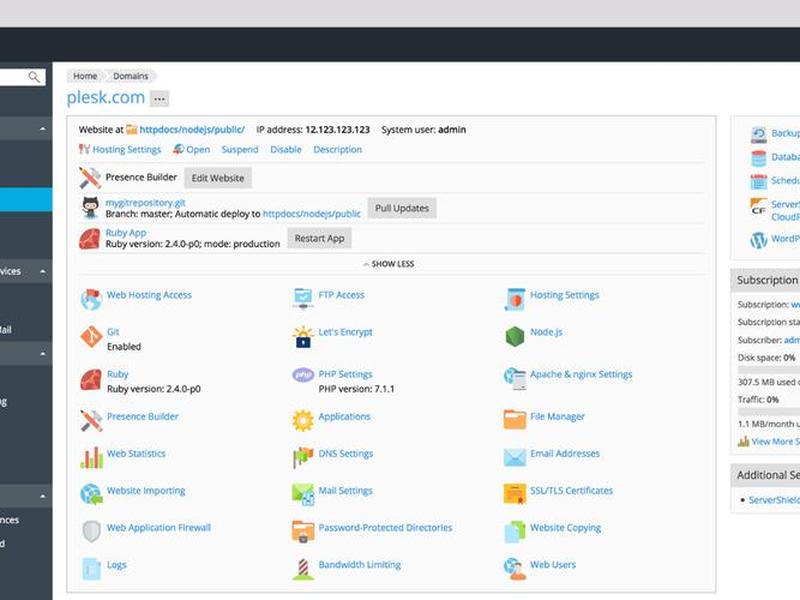Open the Password-Protected Directories folder icon

[303, 532]
